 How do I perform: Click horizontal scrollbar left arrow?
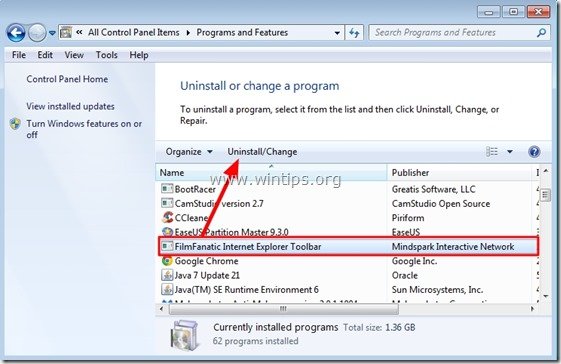click(x=162, y=309)
